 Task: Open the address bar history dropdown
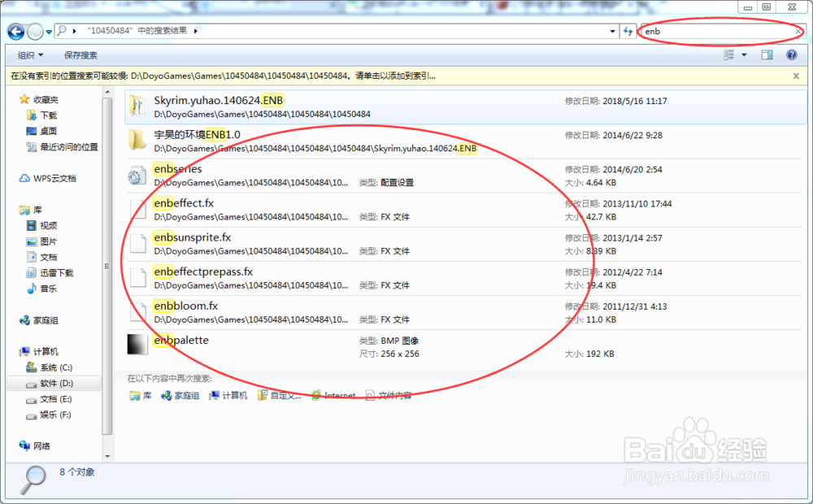click(612, 31)
